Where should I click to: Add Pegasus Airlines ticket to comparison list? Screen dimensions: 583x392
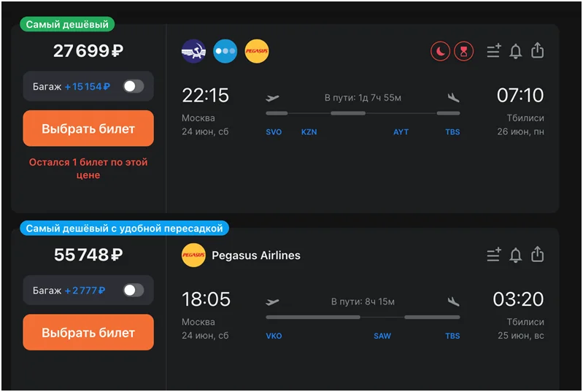click(x=494, y=255)
